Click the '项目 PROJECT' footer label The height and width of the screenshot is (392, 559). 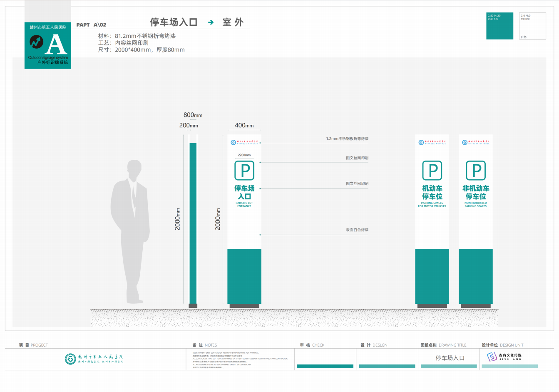pyautogui.click(x=33, y=345)
